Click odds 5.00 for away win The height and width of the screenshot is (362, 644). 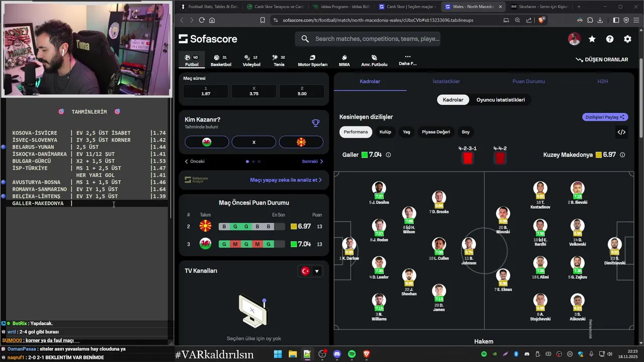pyautogui.click(x=302, y=91)
